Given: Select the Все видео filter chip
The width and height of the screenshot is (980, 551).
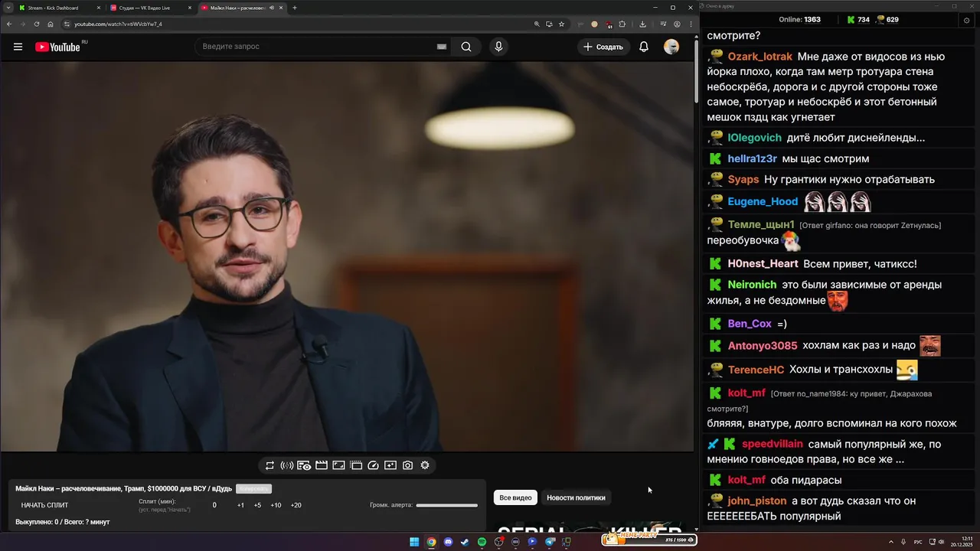Looking at the screenshot, I should [515, 497].
